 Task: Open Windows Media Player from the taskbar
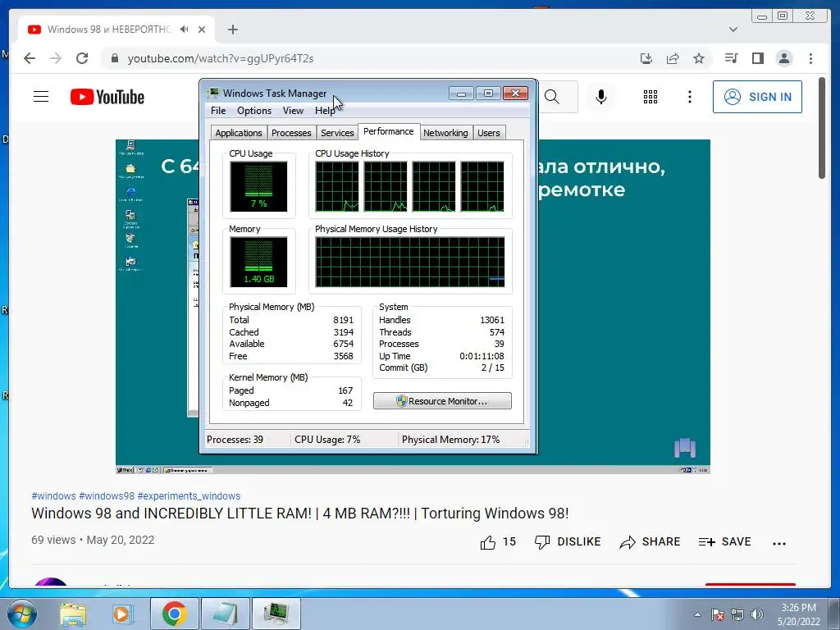[x=121, y=614]
